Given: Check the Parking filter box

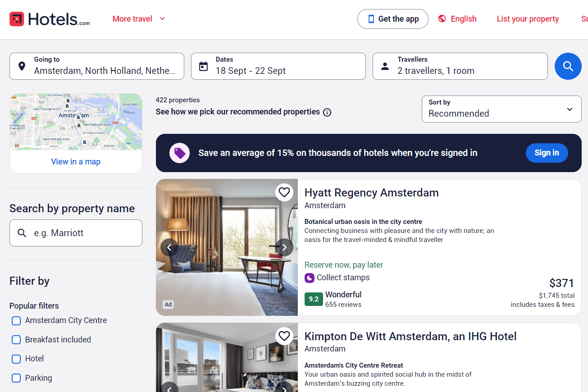Looking at the screenshot, I should [16, 378].
